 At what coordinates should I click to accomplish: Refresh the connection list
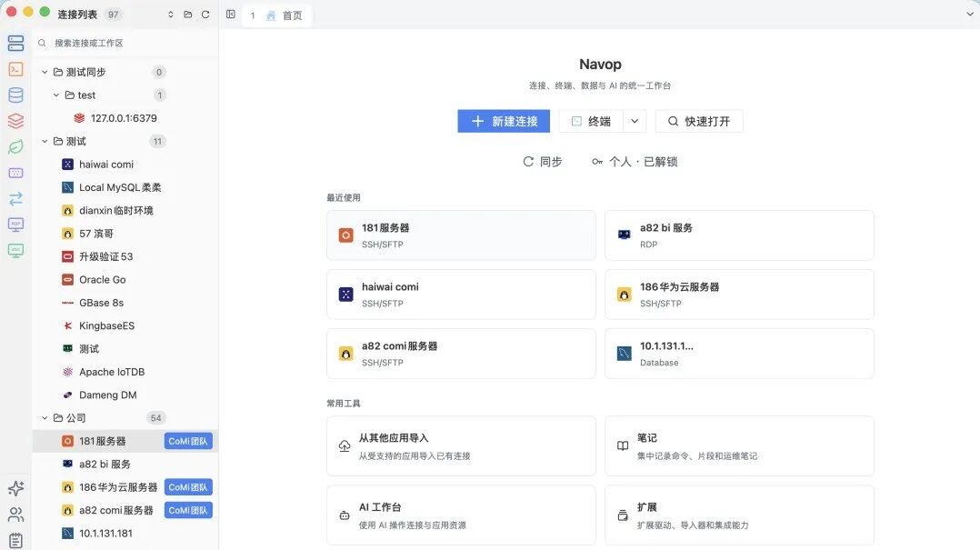tap(205, 15)
